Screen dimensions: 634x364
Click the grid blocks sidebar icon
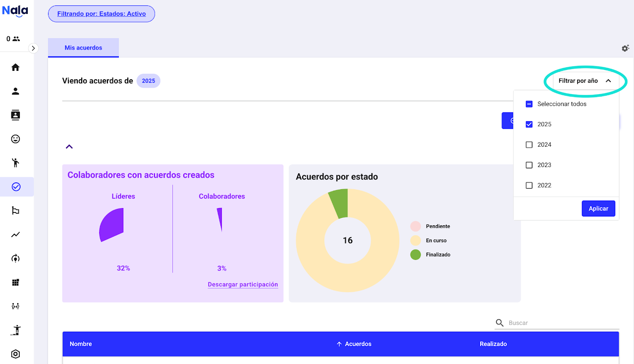point(15,282)
